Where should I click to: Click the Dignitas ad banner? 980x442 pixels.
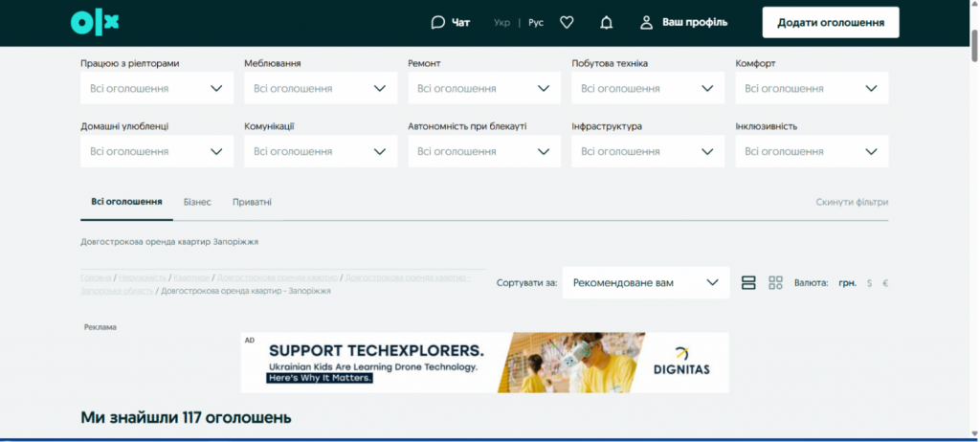click(484, 362)
